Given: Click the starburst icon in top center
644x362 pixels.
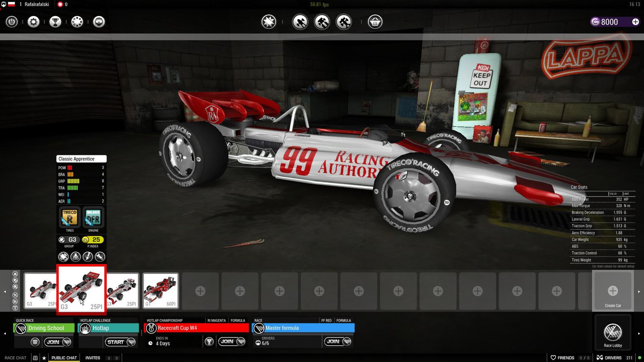Looking at the screenshot, I should pyautogui.click(x=269, y=22).
